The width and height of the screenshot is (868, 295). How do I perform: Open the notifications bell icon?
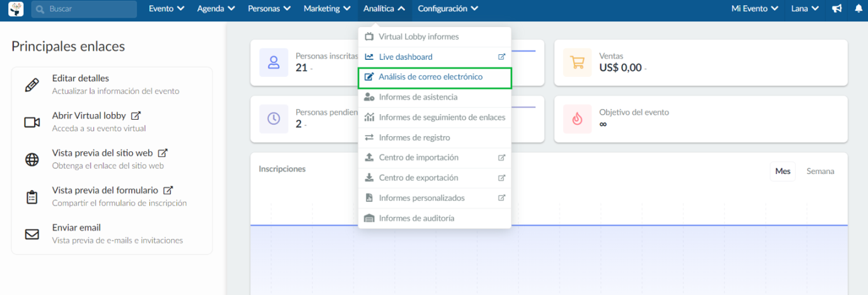pyautogui.click(x=859, y=9)
